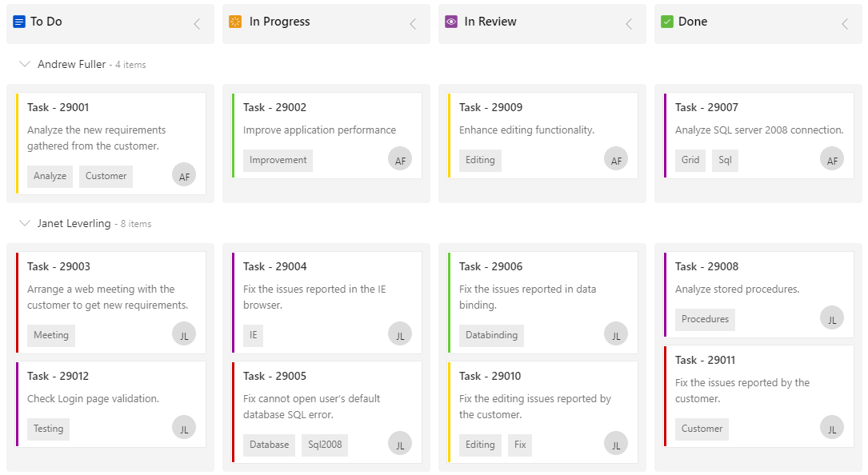868x475 pixels.
Task: Collapse the Andrew Fuller swimlane
Action: pos(25,64)
